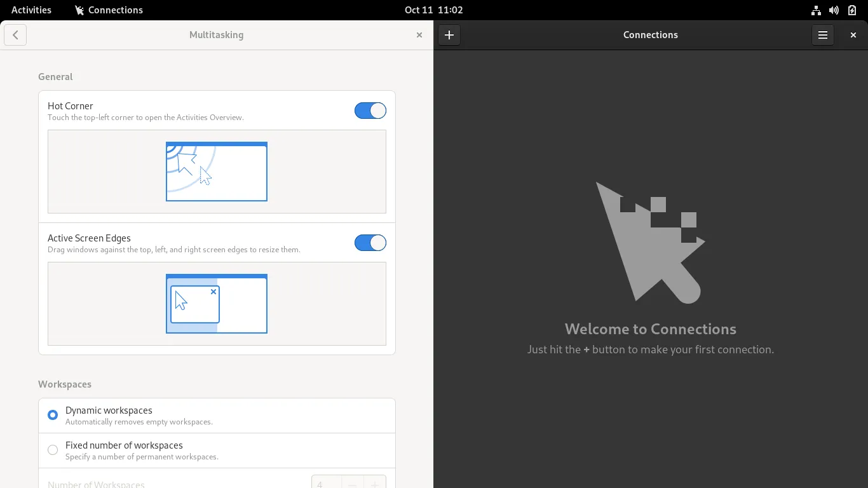Viewport: 868px width, 488px height.
Task: Click the plus button to add a connection
Action: pyautogui.click(x=449, y=35)
